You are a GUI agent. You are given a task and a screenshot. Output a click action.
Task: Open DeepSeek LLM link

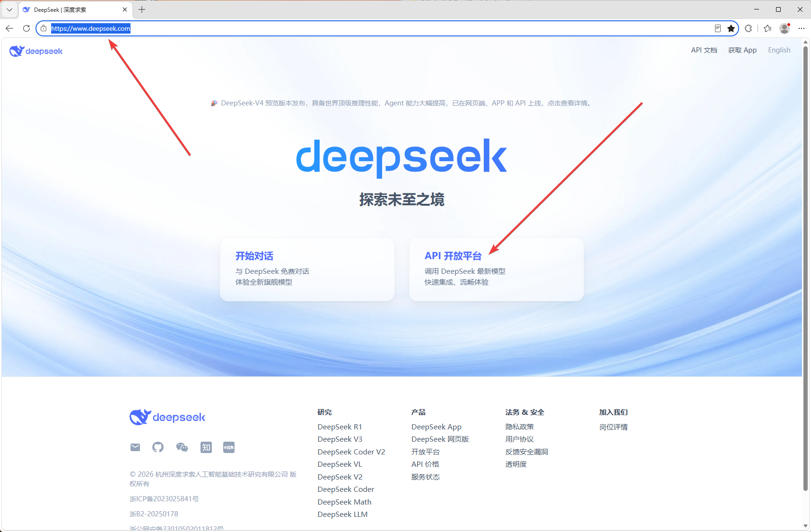[343, 515]
